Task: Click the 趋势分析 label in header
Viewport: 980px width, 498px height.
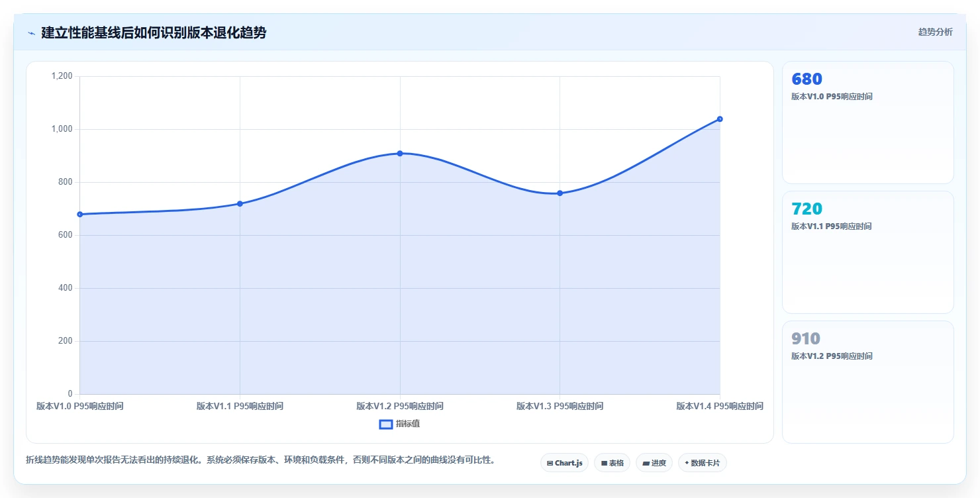Action: 935,32
